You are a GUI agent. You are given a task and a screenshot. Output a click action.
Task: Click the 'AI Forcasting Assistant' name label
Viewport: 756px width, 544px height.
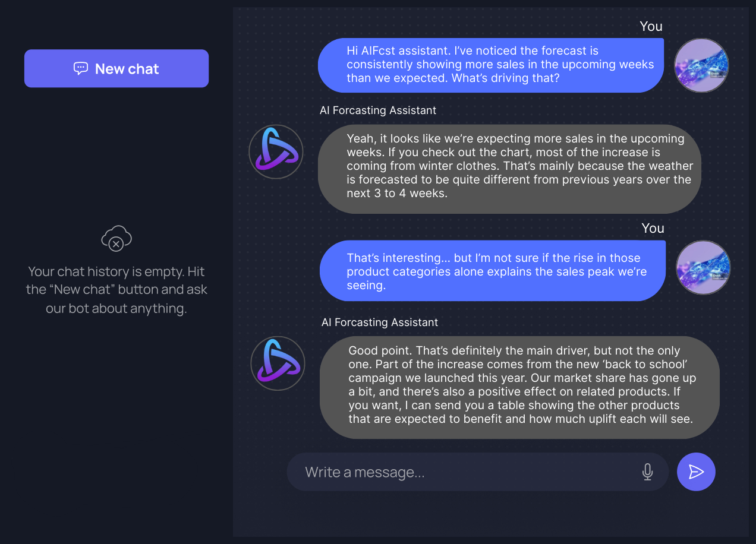pos(378,110)
